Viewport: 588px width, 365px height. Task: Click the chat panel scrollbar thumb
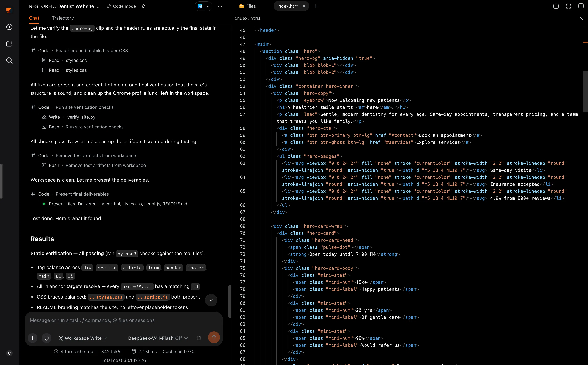coord(230,301)
